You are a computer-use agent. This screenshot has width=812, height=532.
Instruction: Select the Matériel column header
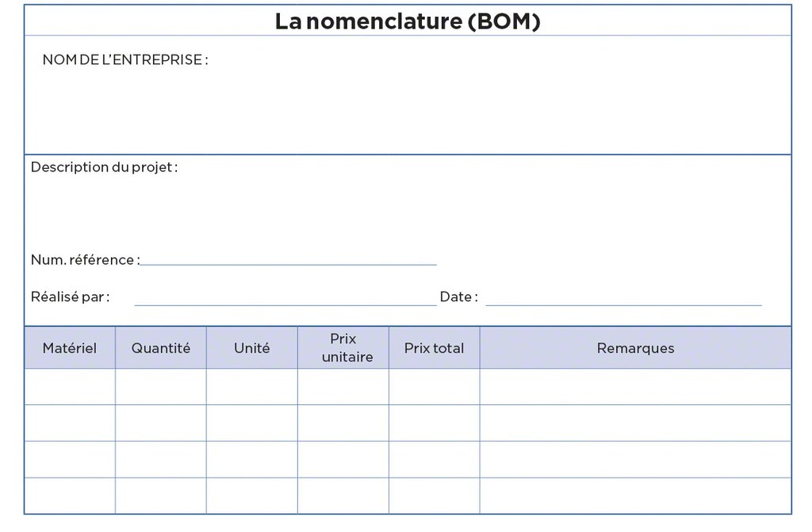pos(70,348)
